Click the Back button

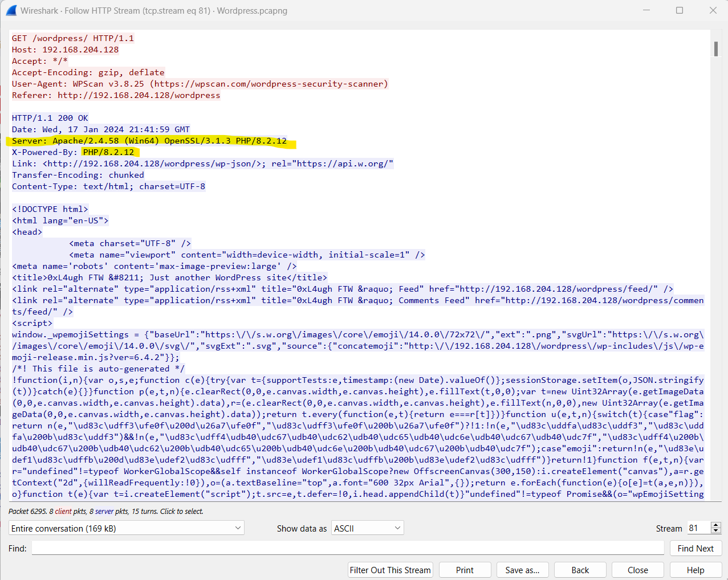pos(580,570)
